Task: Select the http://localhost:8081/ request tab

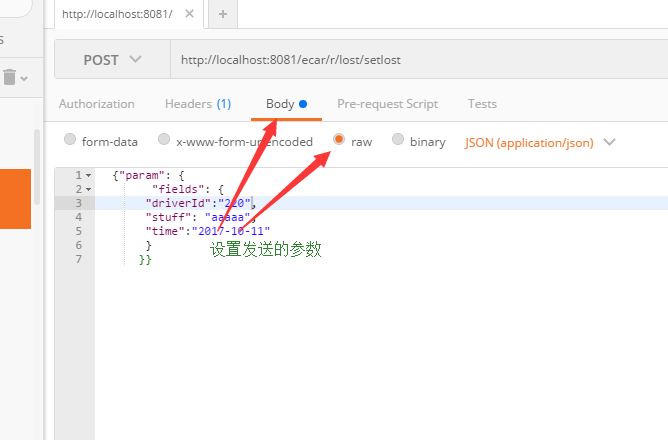Action: tap(117, 14)
